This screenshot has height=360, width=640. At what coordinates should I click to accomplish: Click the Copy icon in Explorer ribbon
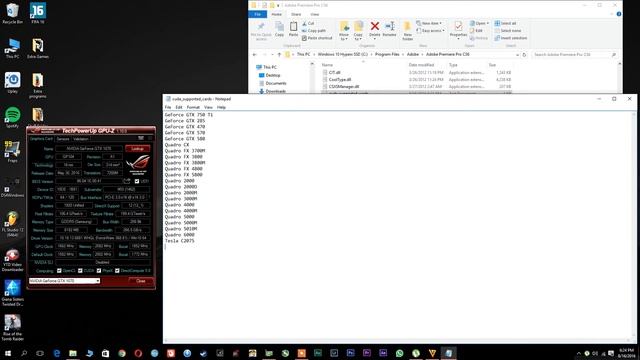click(279, 27)
